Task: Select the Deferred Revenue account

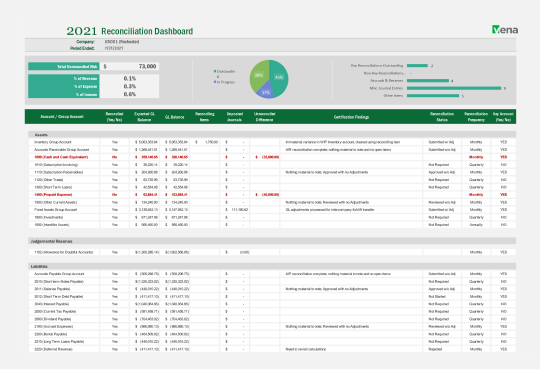Action: pos(53,349)
